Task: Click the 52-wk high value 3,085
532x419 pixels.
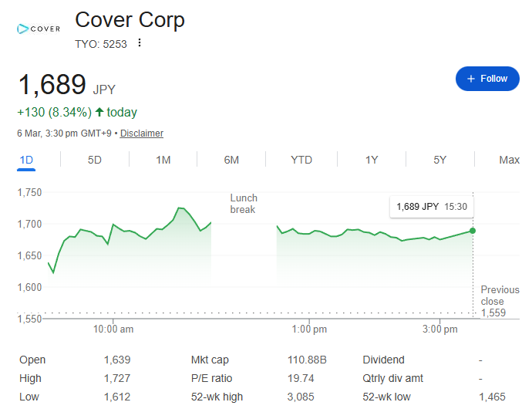Action: (x=301, y=397)
